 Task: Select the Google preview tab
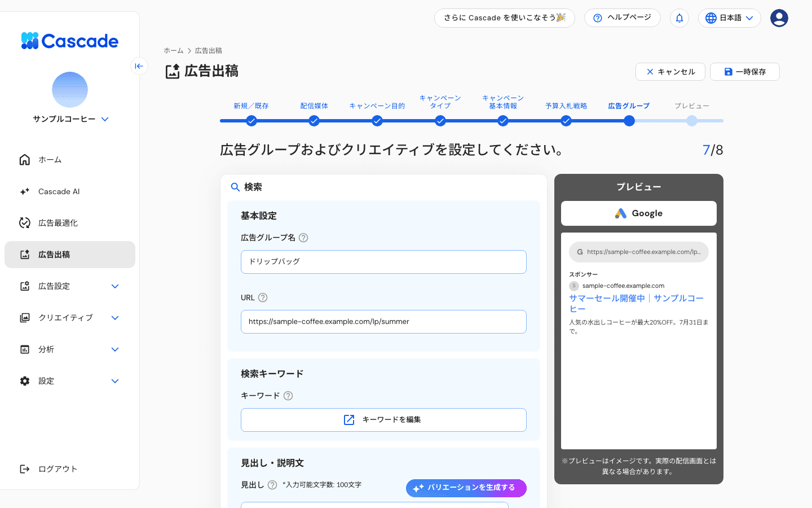pos(639,213)
